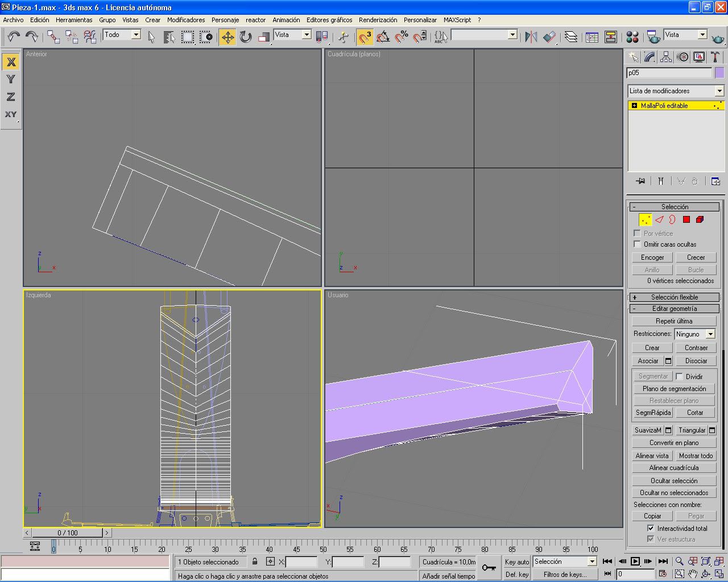Toggle the 'Dividir' checkbox
The image size is (728, 582).
679,376
